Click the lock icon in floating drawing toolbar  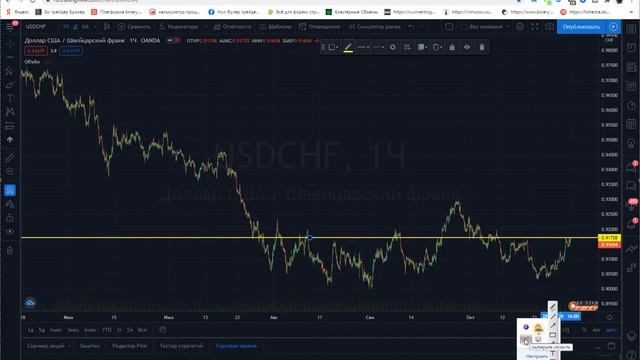[x=452, y=47]
